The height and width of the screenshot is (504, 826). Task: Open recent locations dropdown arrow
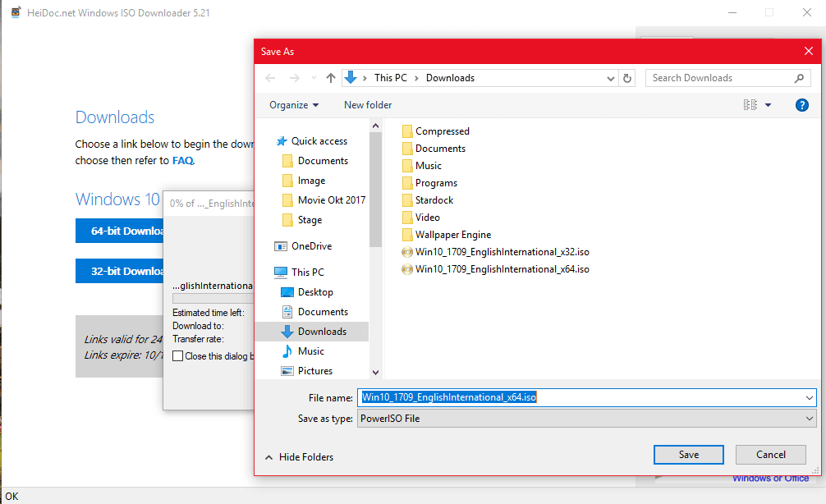click(314, 78)
